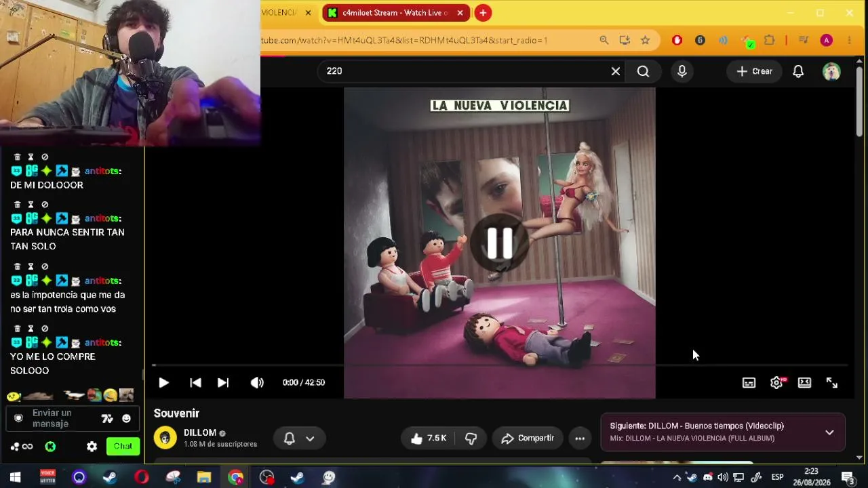This screenshot has width=868, height=488.
Task: Click the shield icon in chat input
Action: pyautogui.click(x=18, y=419)
